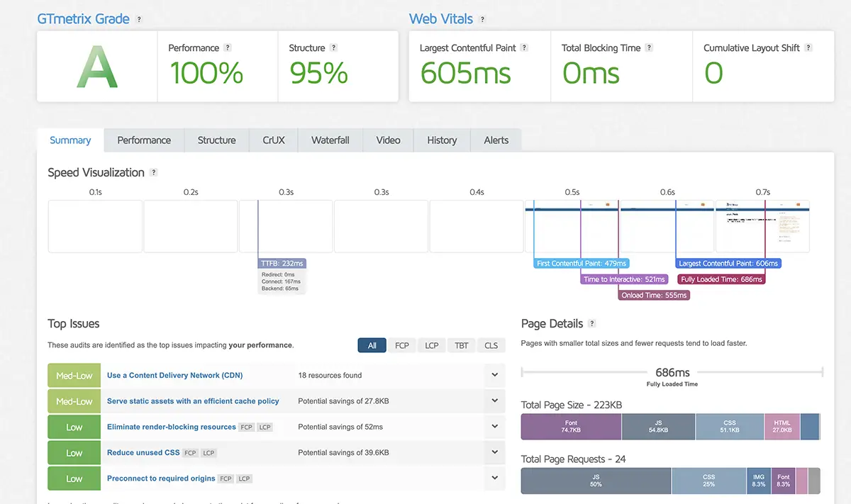Click the help icon next to Web Vitals
The height and width of the screenshot is (504, 851).
pyautogui.click(x=483, y=20)
